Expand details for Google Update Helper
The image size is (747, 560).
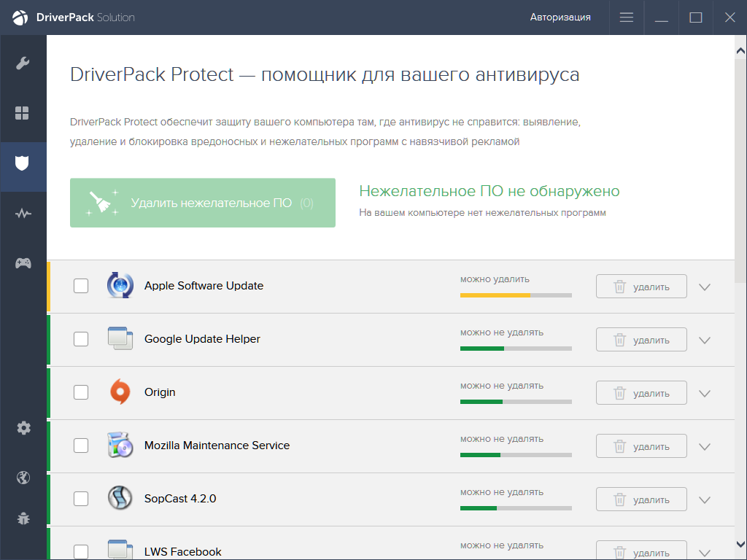(705, 341)
